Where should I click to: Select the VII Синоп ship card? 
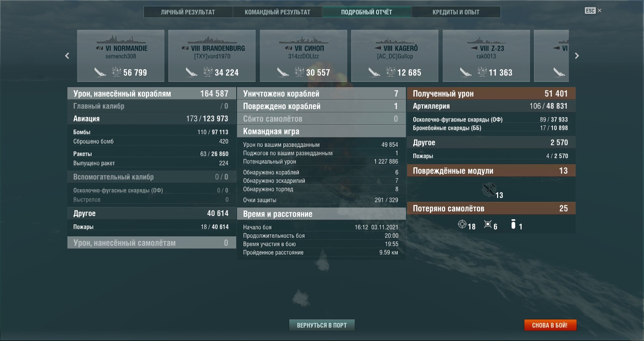pos(304,56)
